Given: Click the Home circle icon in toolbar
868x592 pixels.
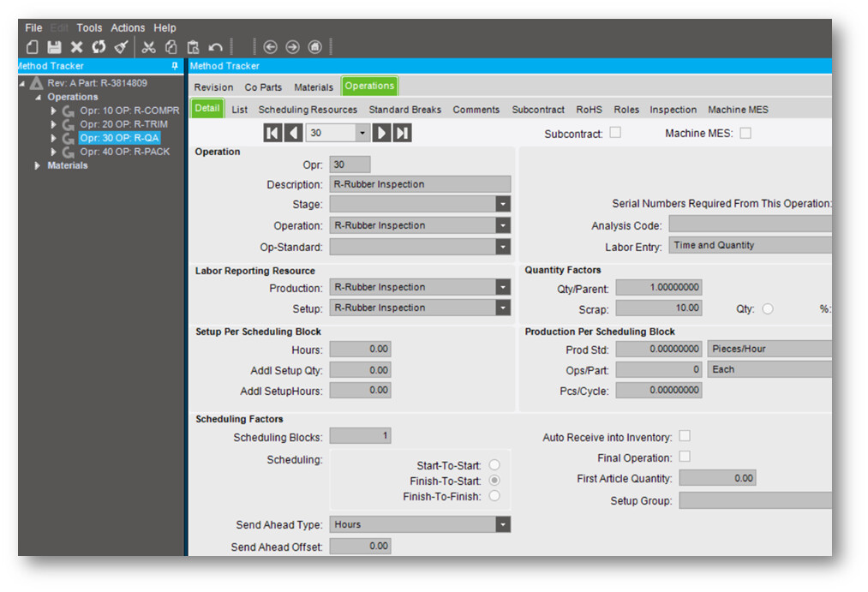Looking at the screenshot, I should [x=314, y=47].
